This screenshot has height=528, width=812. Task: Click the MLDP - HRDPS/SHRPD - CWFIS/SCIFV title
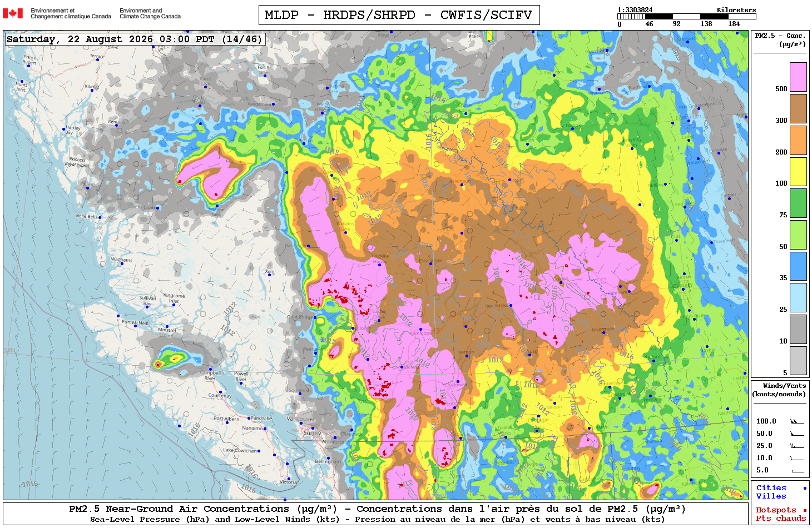tap(399, 15)
